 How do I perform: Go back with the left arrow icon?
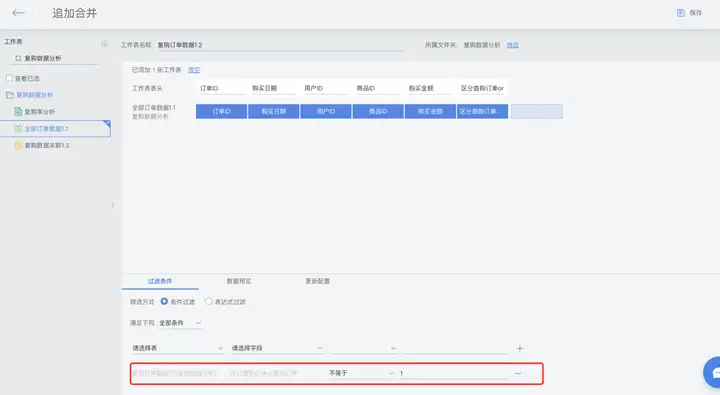18,13
